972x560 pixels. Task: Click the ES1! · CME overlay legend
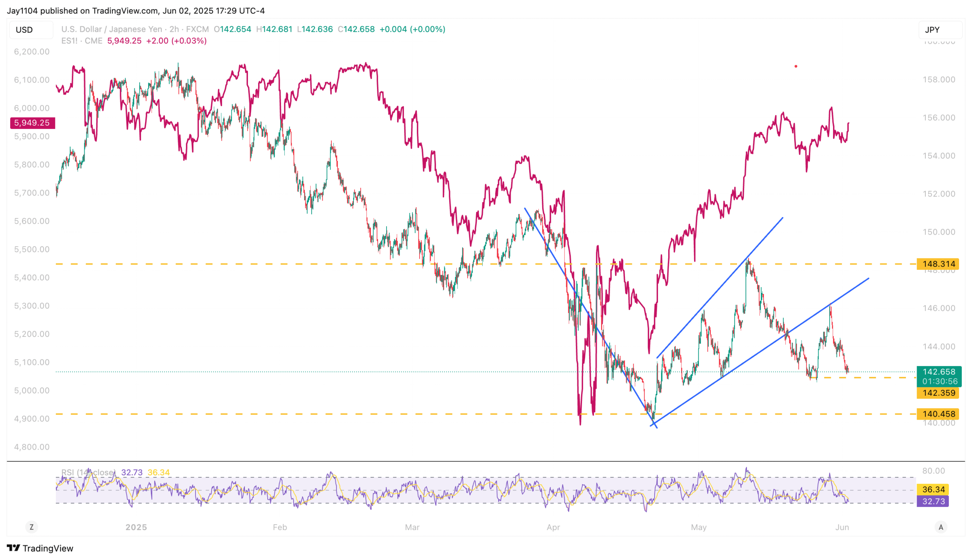82,41
